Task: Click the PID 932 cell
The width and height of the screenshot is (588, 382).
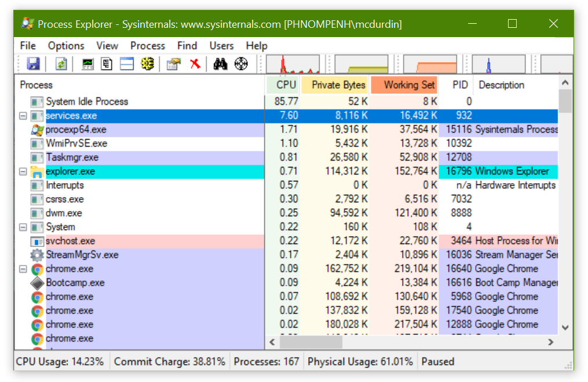Action: (x=464, y=115)
